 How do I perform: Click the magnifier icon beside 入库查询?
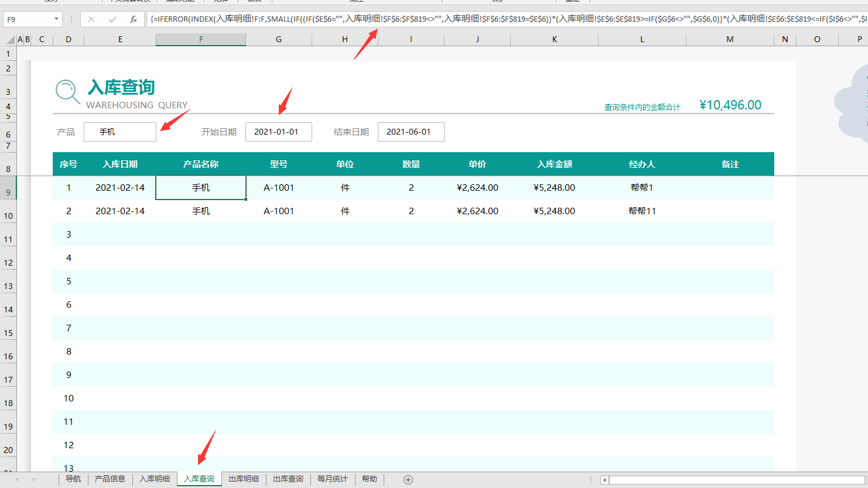(x=67, y=92)
